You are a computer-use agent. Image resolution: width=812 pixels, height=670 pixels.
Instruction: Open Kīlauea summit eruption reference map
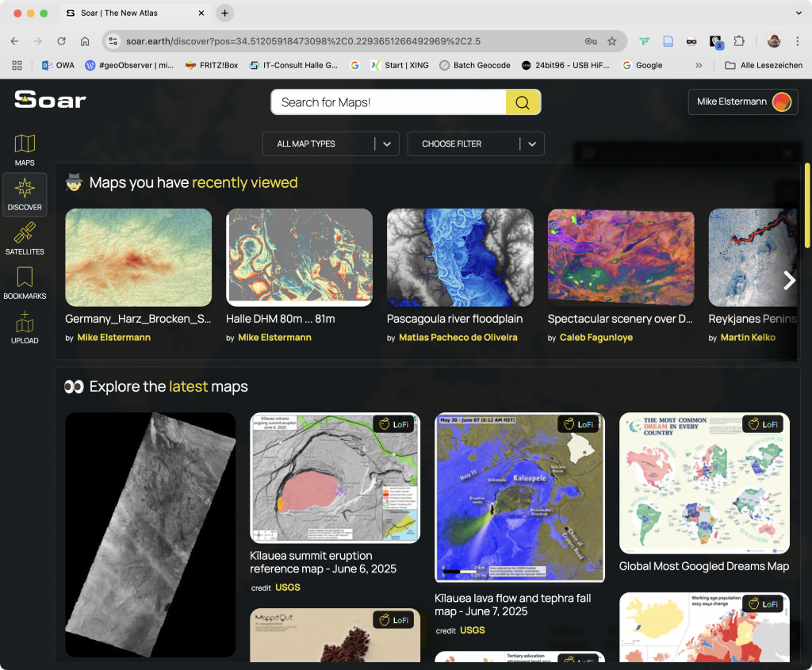(x=335, y=477)
